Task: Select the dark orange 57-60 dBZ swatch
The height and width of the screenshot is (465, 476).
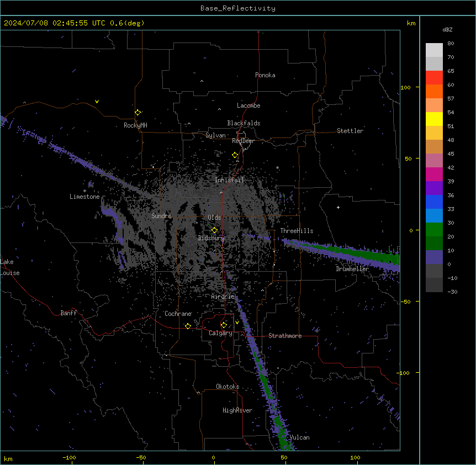Action: click(434, 91)
